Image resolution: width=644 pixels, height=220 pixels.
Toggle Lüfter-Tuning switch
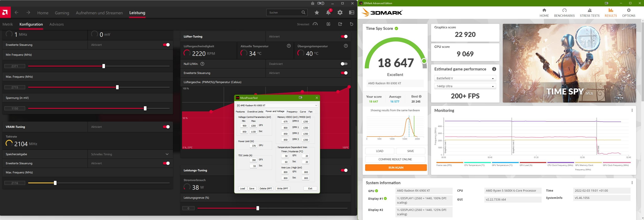point(344,36)
